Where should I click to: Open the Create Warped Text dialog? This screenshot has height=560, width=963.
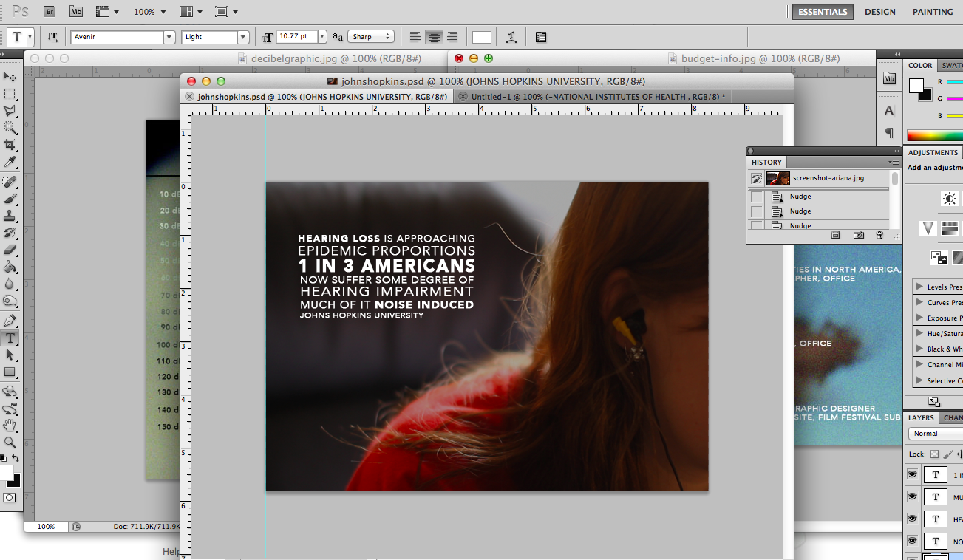coord(511,37)
